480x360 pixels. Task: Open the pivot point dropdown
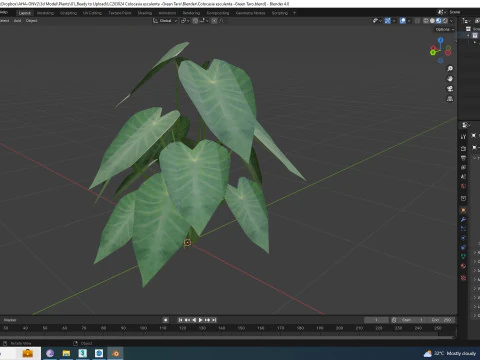[x=185, y=21]
